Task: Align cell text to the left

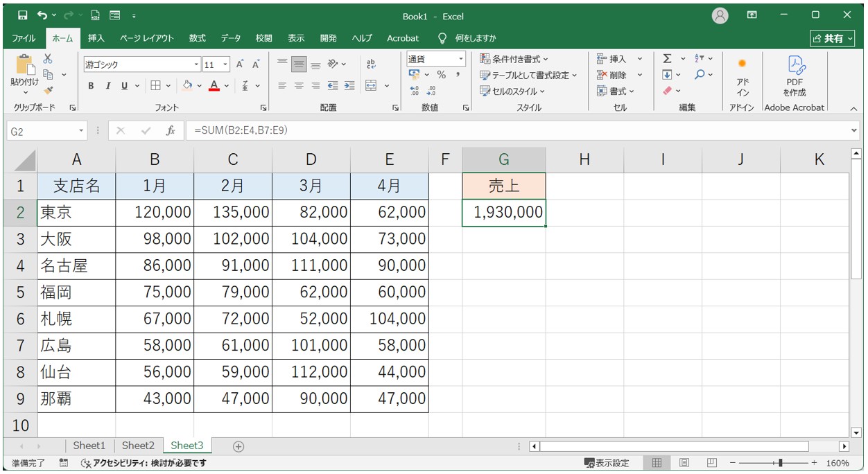Action: tap(282, 86)
